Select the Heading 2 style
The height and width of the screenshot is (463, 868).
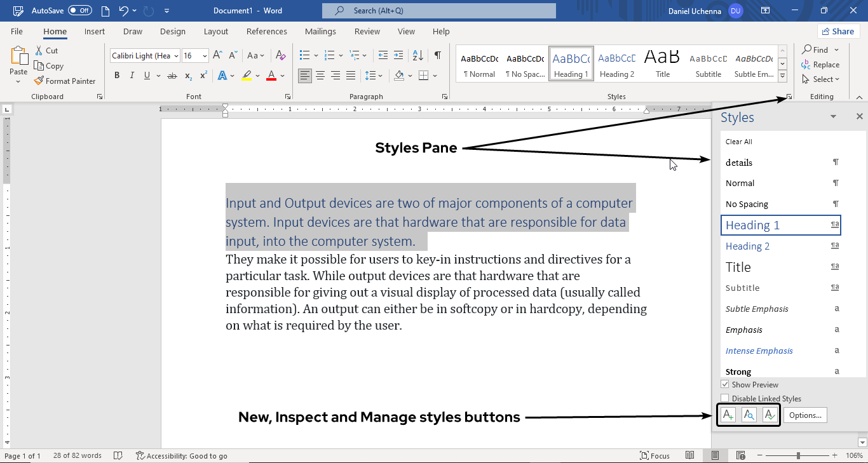(x=748, y=246)
